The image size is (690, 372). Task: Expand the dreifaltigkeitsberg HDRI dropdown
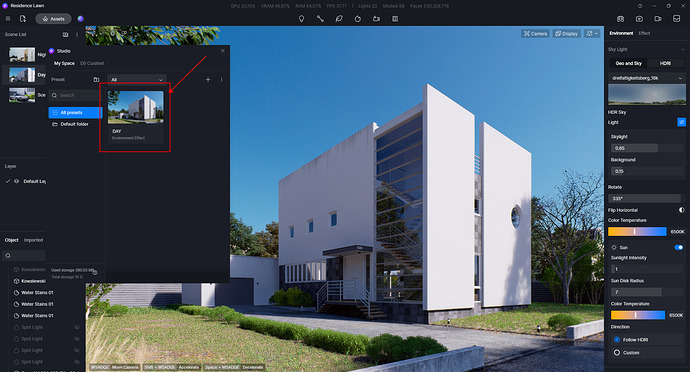646,78
